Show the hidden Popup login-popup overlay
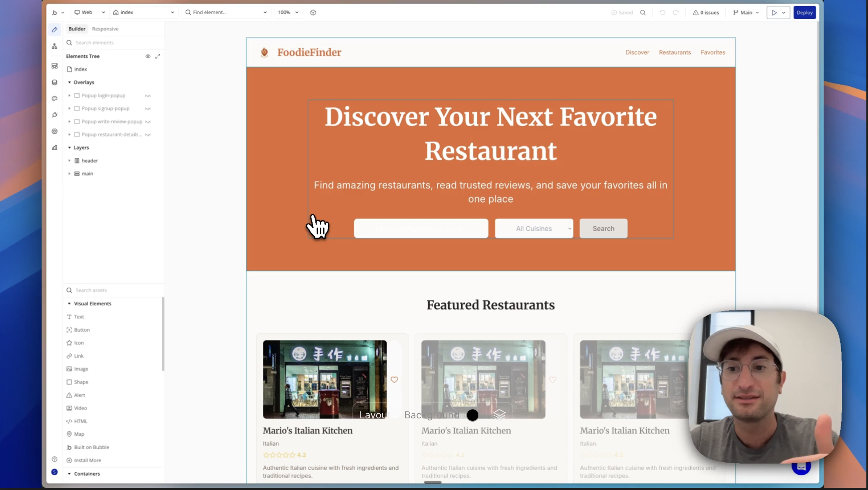The width and height of the screenshot is (868, 490). 148,96
